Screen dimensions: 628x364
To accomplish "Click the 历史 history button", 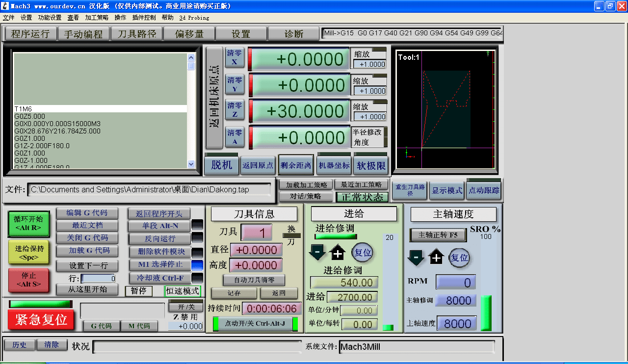I will pos(20,345).
